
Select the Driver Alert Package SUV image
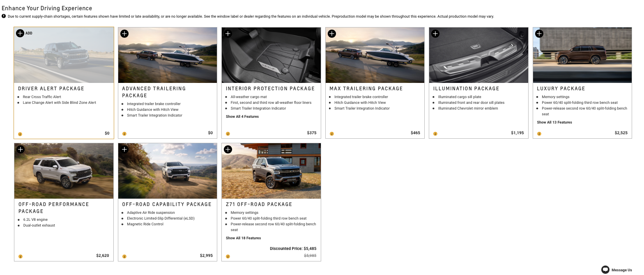(64, 55)
